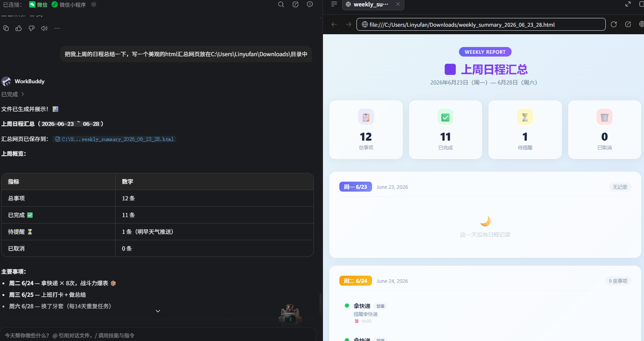644x341 pixels.
Task: Click the 已取消 0 card
Action: click(605, 129)
